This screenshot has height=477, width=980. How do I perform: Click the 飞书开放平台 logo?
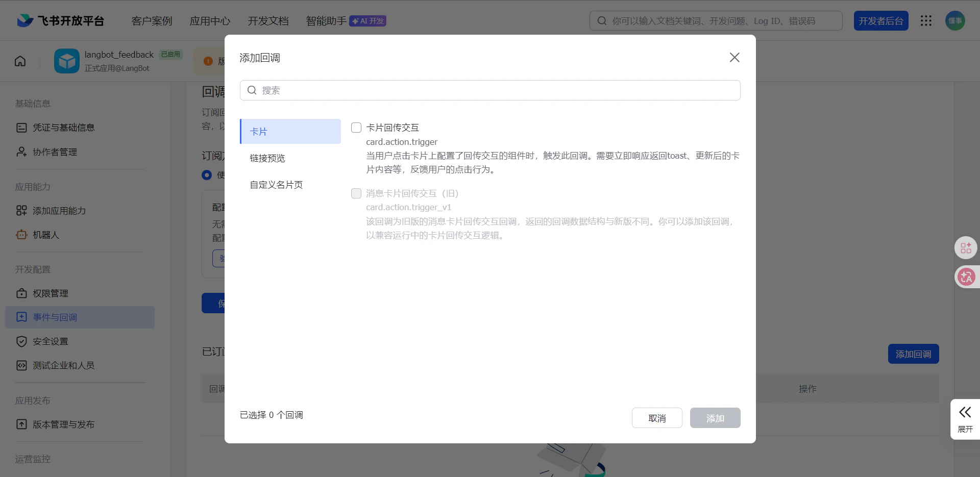pos(60,20)
